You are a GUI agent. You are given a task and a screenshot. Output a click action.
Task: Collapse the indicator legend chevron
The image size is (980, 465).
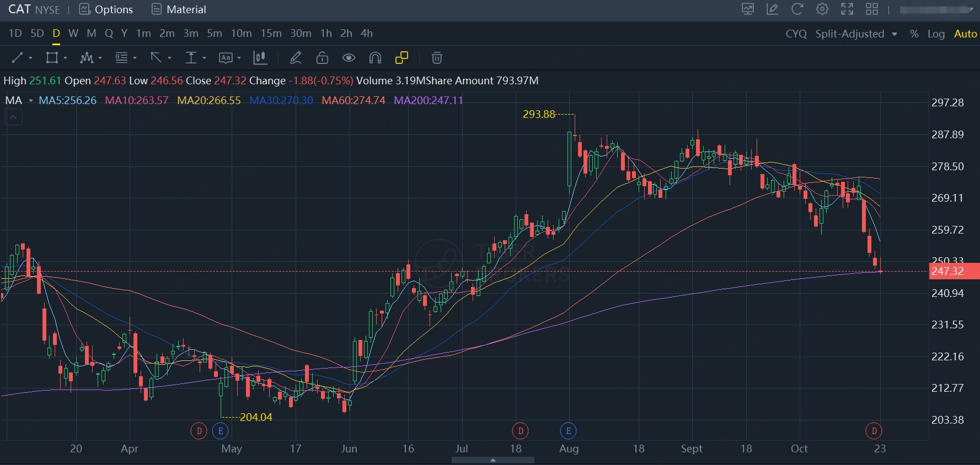pyautogui.click(x=14, y=117)
